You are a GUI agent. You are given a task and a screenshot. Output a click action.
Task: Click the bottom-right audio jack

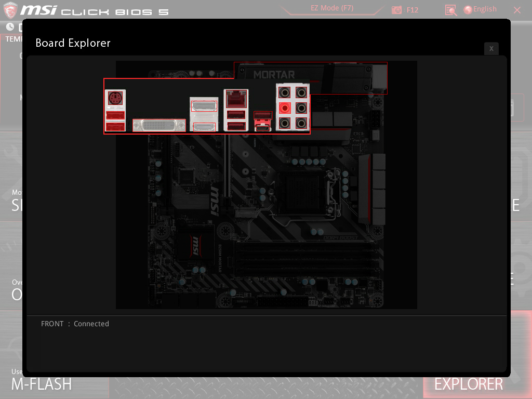[301, 124]
